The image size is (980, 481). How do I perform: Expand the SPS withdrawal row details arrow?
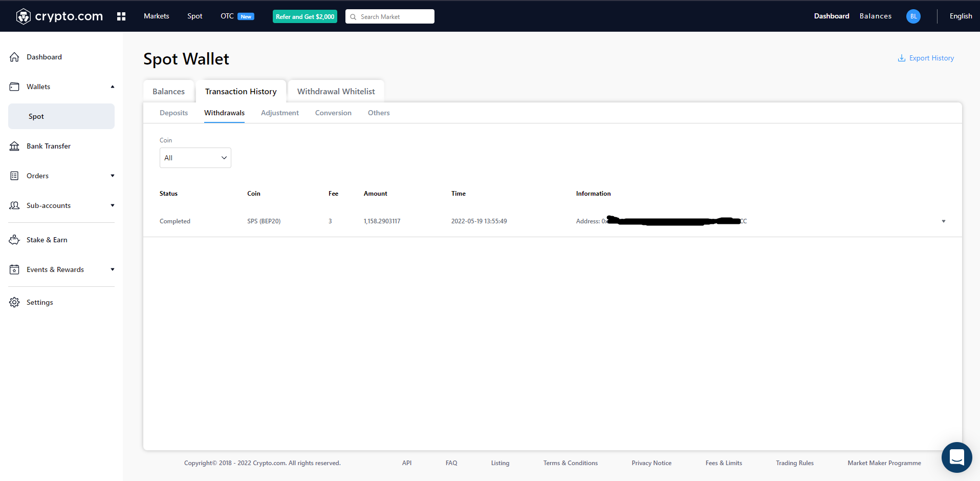click(x=944, y=221)
